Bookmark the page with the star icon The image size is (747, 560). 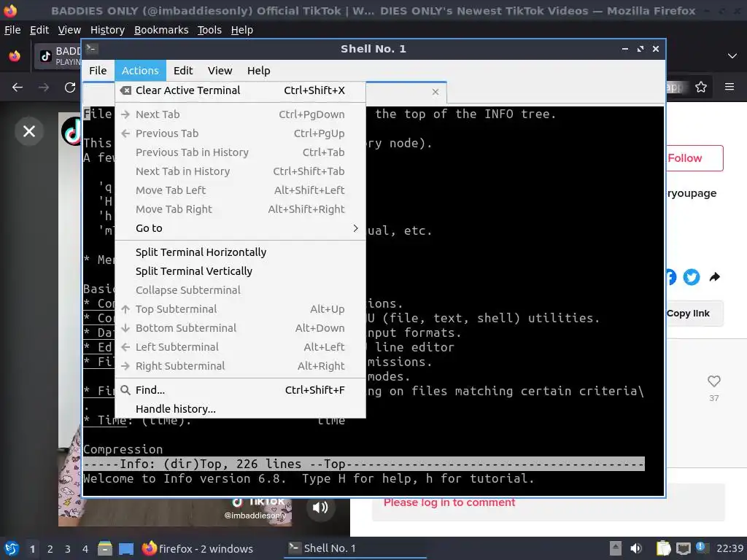click(x=701, y=87)
